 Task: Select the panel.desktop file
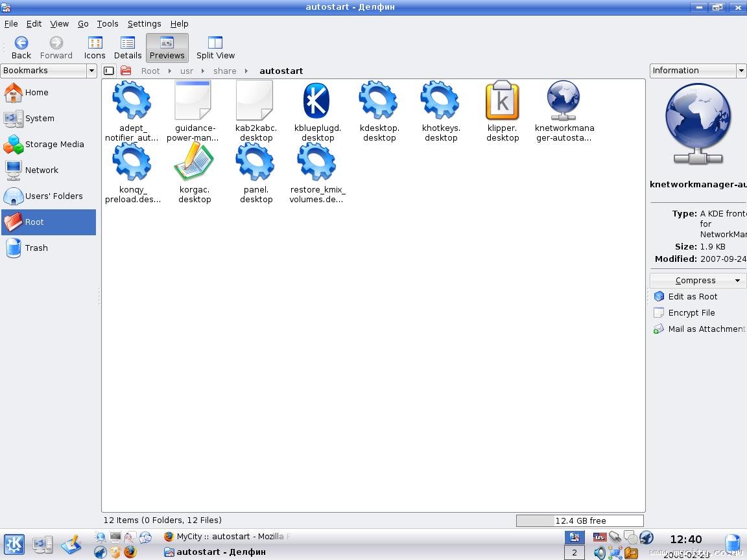coord(256,173)
